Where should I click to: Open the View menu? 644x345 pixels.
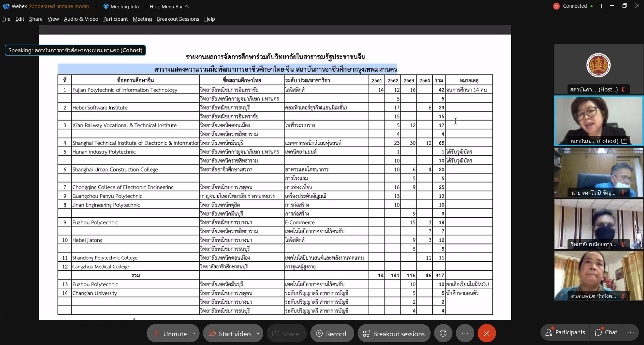click(53, 19)
